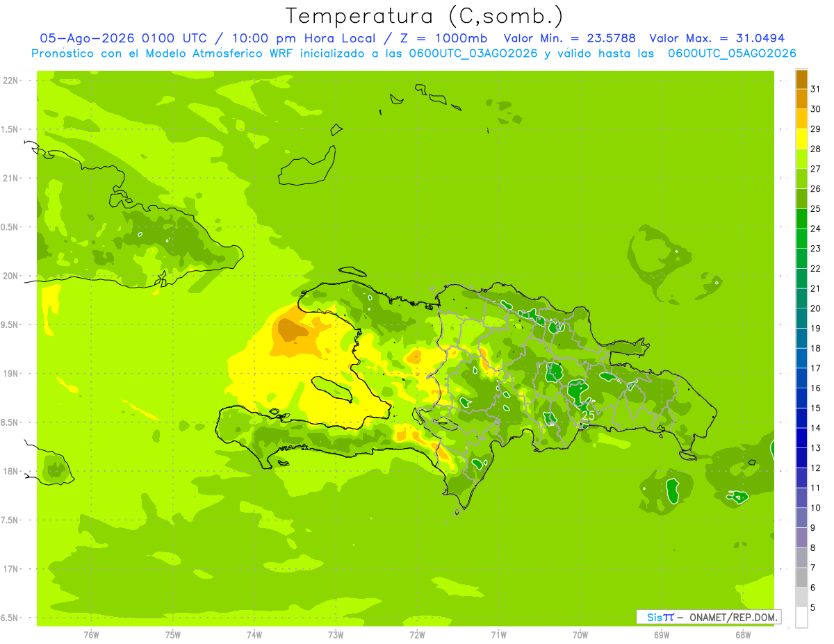Click the "20N" latitude axis label
Image resolution: width=834 pixels, height=644 pixels.
[x=10, y=276]
